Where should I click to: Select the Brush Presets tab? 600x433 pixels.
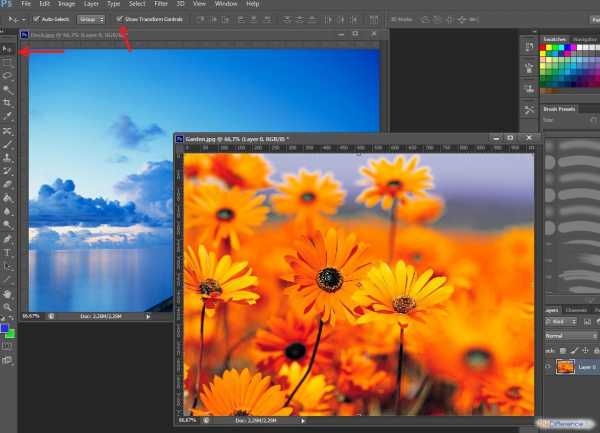click(x=559, y=109)
